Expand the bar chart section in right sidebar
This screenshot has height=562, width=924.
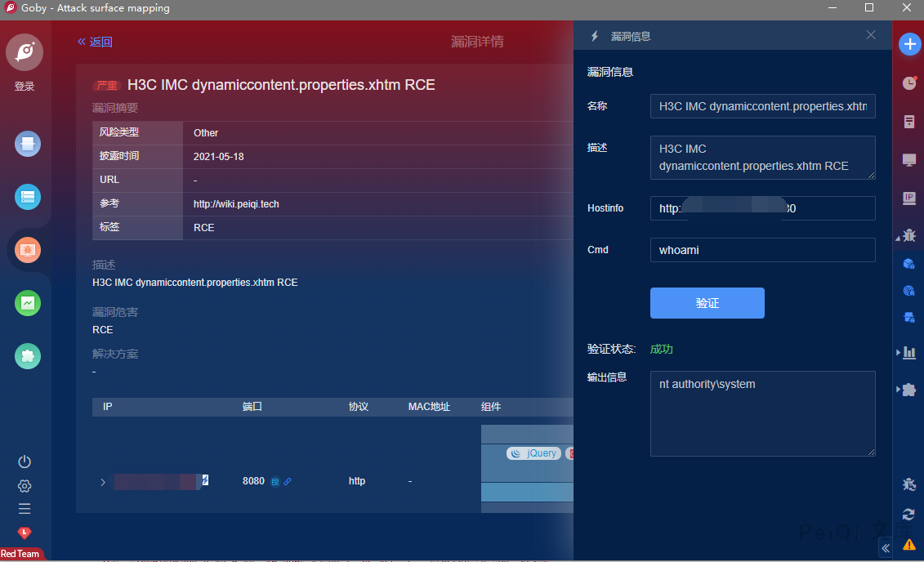[x=908, y=352]
